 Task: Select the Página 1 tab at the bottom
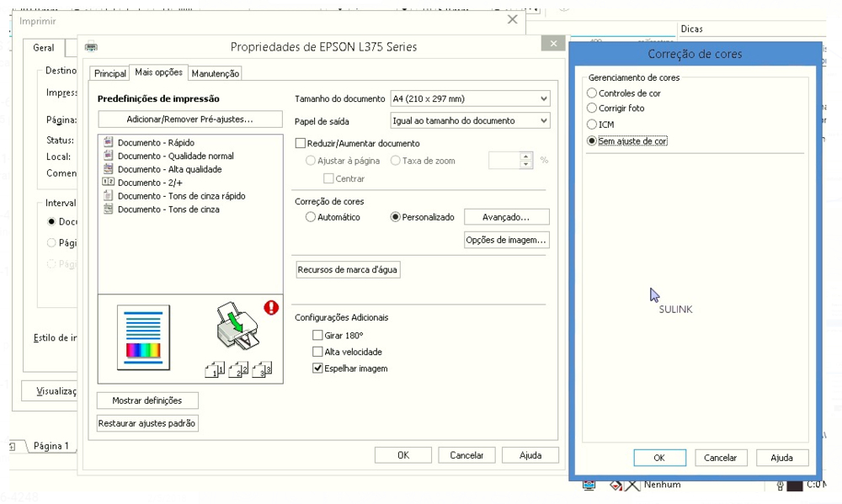(51, 446)
